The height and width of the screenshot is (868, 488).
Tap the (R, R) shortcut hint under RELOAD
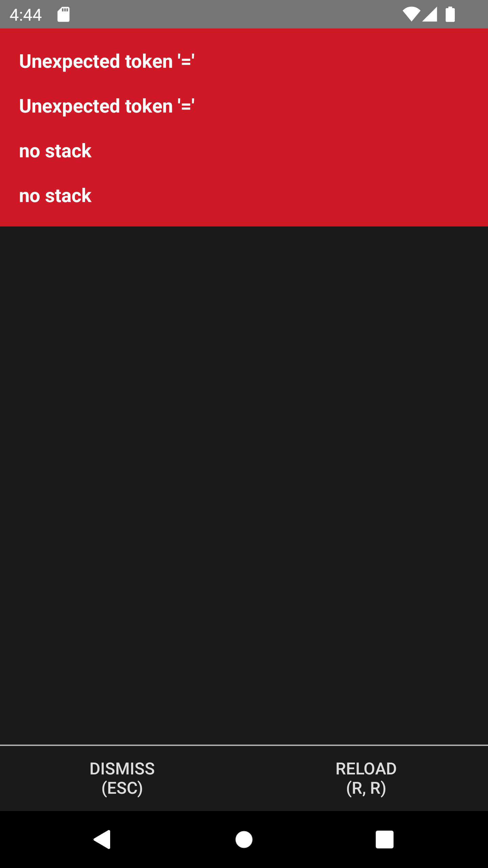pos(366,788)
